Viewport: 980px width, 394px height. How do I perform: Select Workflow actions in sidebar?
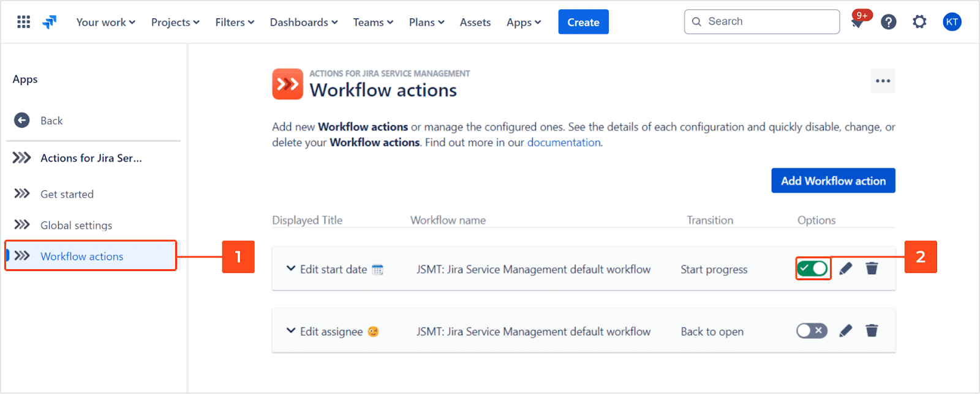(x=91, y=256)
